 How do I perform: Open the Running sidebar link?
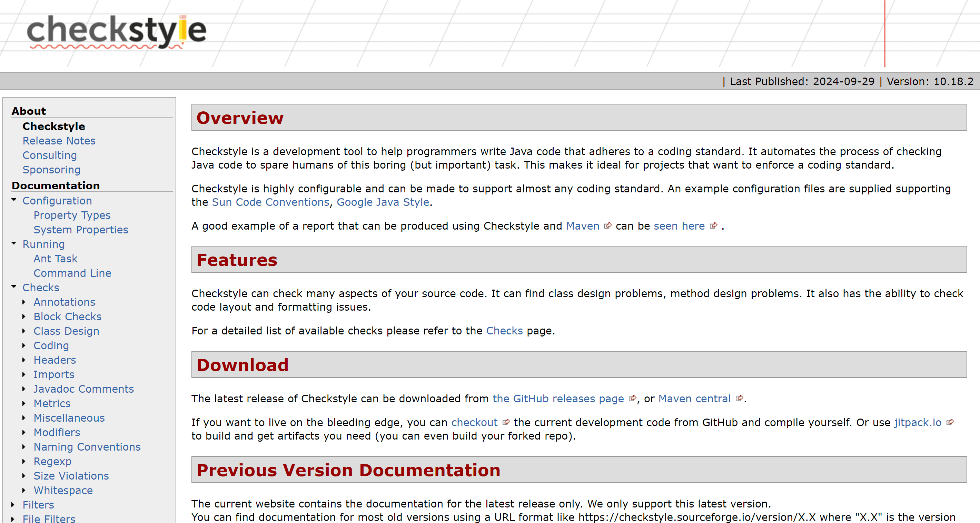pyautogui.click(x=44, y=244)
